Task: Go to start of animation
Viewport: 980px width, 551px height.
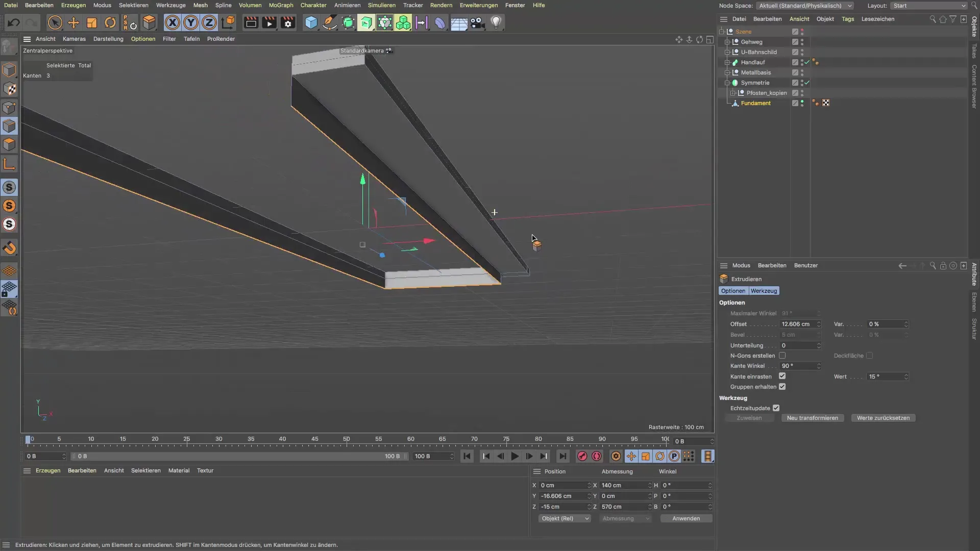Action: tap(467, 456)
